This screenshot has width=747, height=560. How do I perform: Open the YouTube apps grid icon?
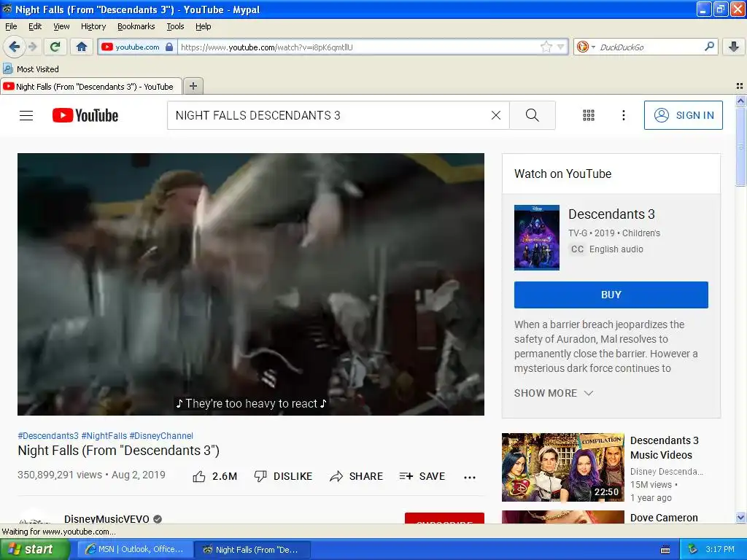pyautogui.click(x=589, y=115)
